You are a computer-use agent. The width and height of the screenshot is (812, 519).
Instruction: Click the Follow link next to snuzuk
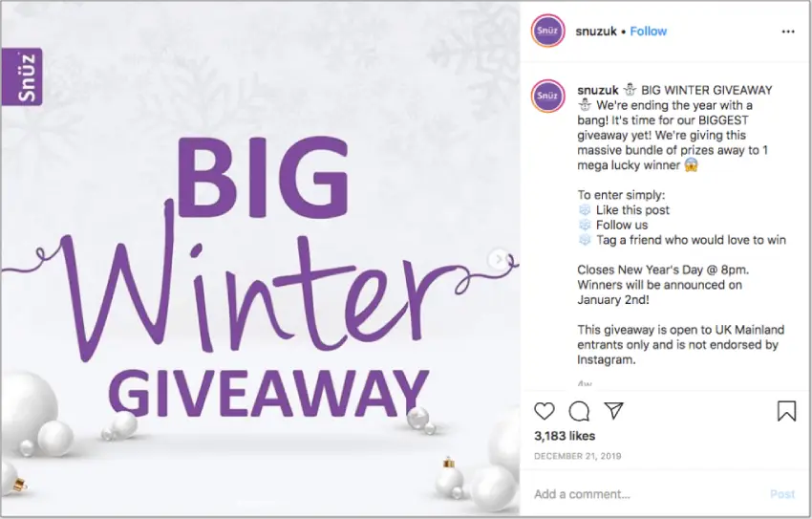click(649, 32)
